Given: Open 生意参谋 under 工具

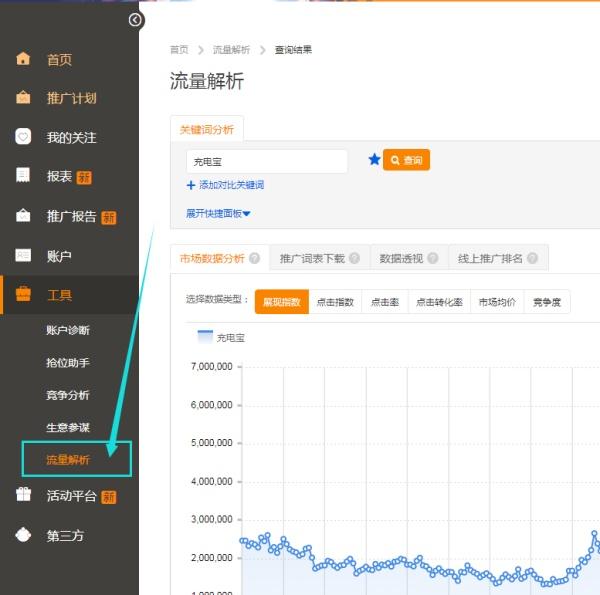Looking at the screenshot, I should point(68,427).
